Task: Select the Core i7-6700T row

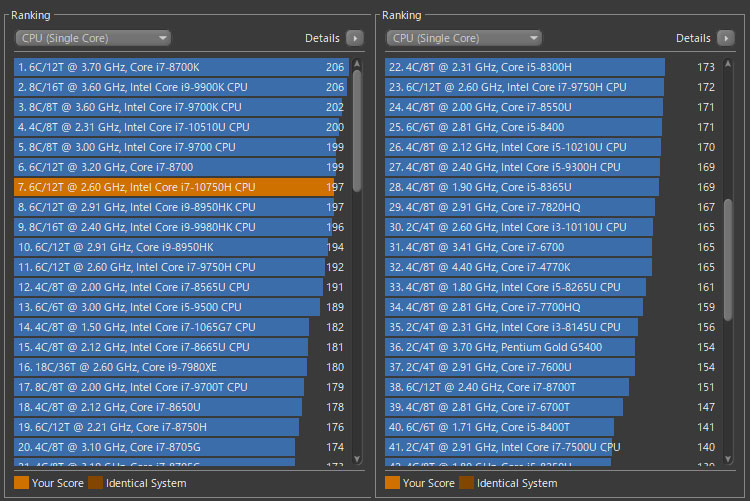Action: point(552,407)
